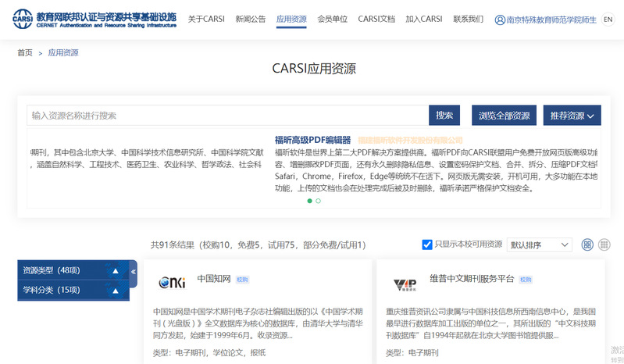
Task: Switch to grid view layout icon
Action: (587, 244)
